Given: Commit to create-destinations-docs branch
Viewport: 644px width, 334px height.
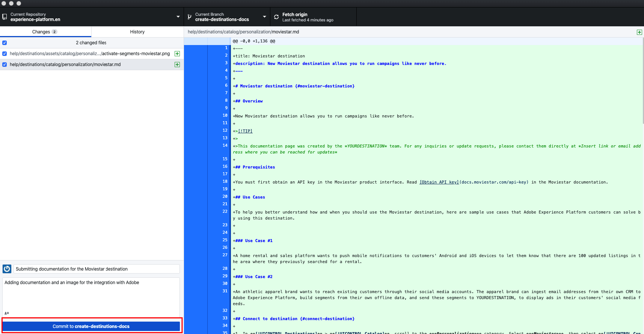Looking at the screenshot, I should (91, 326).
